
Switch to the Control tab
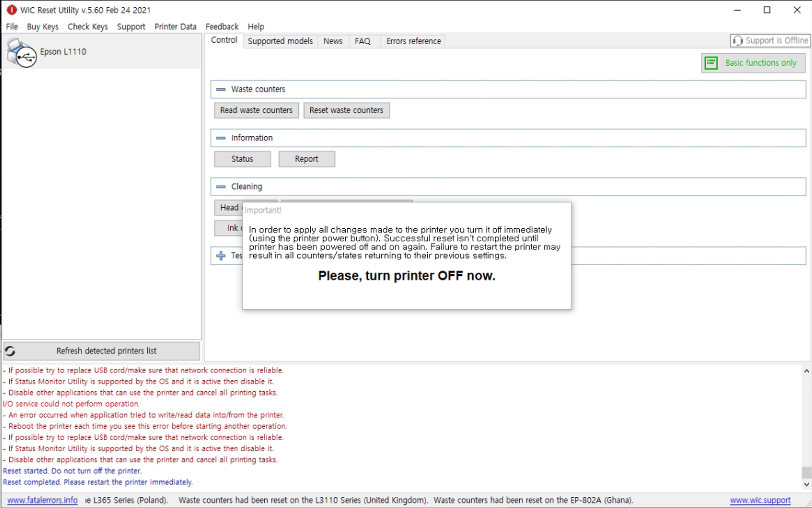[224, 40]
